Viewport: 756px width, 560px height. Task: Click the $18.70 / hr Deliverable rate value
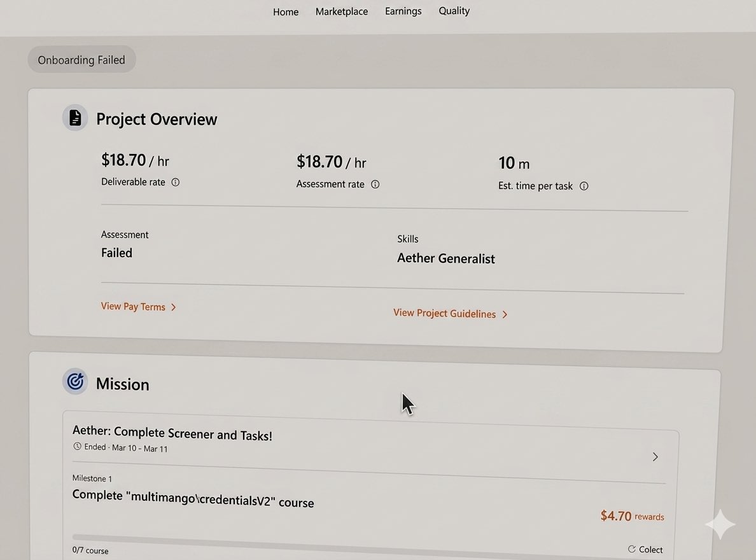click(x=135, y=160)
